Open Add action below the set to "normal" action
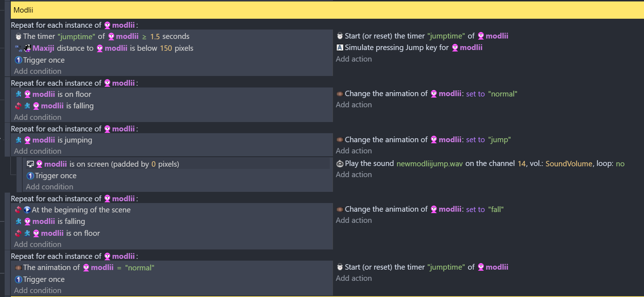The height and width of the screenshot is (297, 644). coord(354,105)
